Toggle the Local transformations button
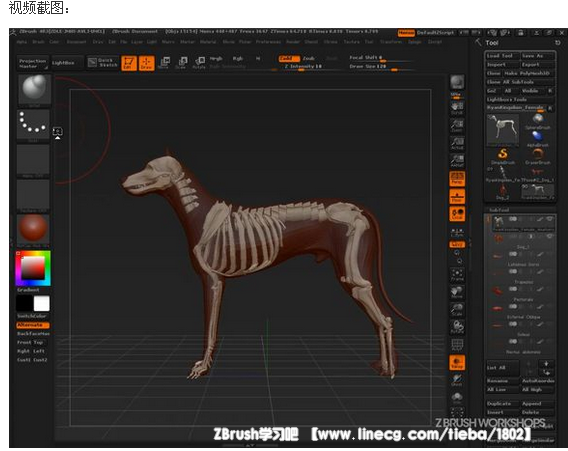 [x=457, y=214]
